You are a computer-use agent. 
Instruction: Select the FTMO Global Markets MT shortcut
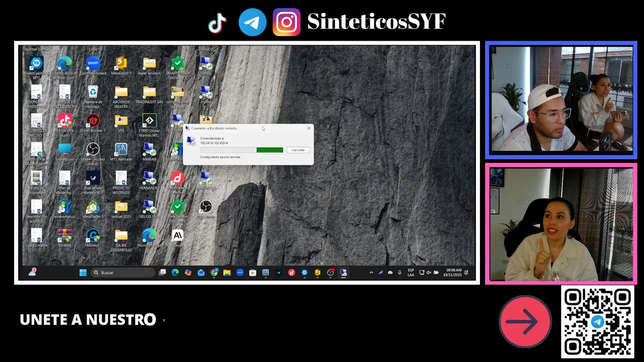coord(149,125)
